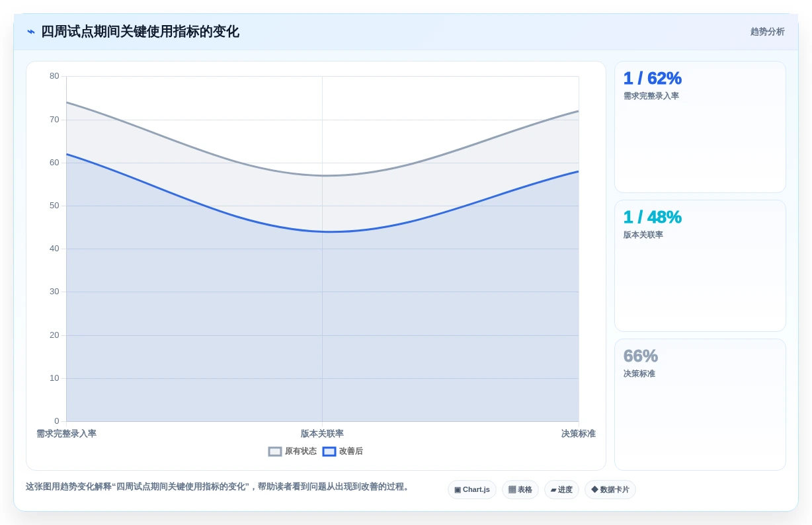The image size is (812, 525).
Task: Click the 需求完整录入率 x-axis label
Action: [66, 434]
